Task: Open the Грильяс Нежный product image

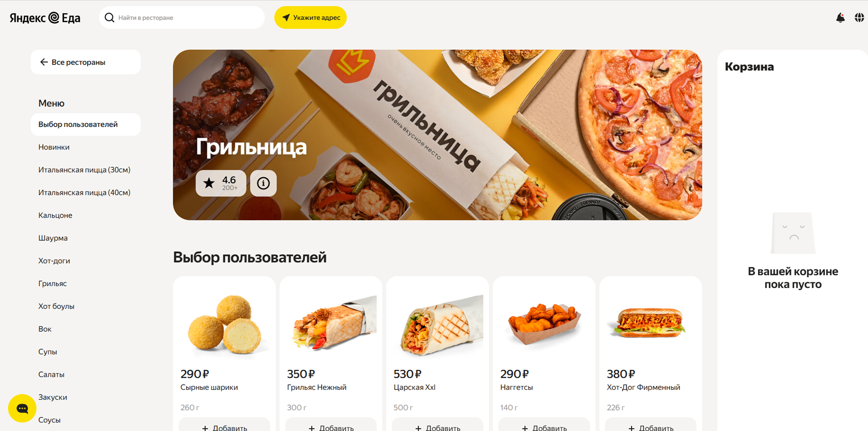Action: [331, 325]
